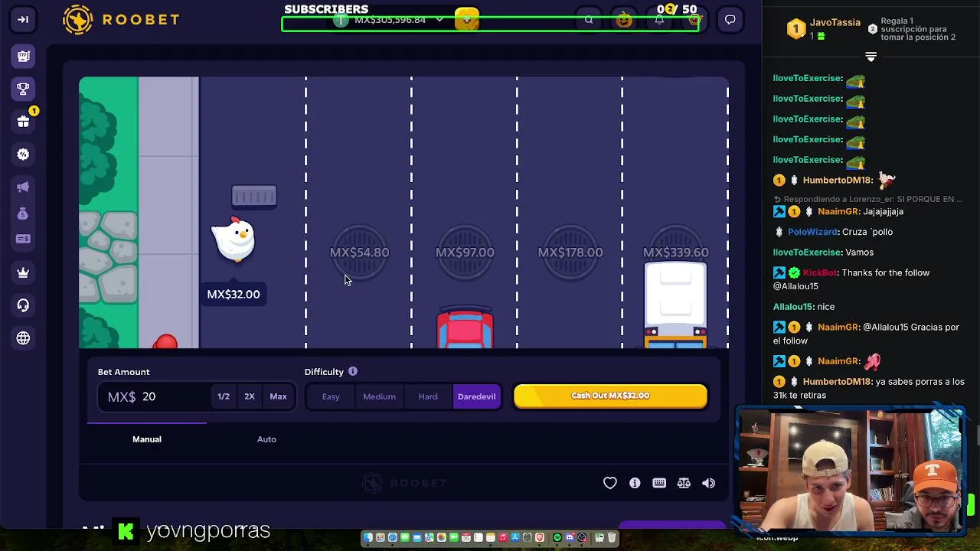Image resolution: width=980 pixels, height=551 pixels.
Task: Open keyboard hotkeys icon
Action: tap(659, 483)
